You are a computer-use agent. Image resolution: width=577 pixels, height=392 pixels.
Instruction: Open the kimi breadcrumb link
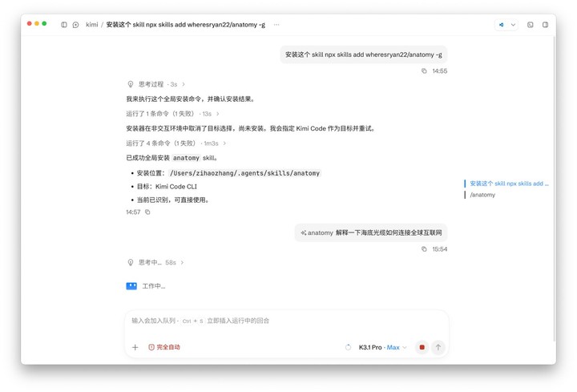pos(92,25)
